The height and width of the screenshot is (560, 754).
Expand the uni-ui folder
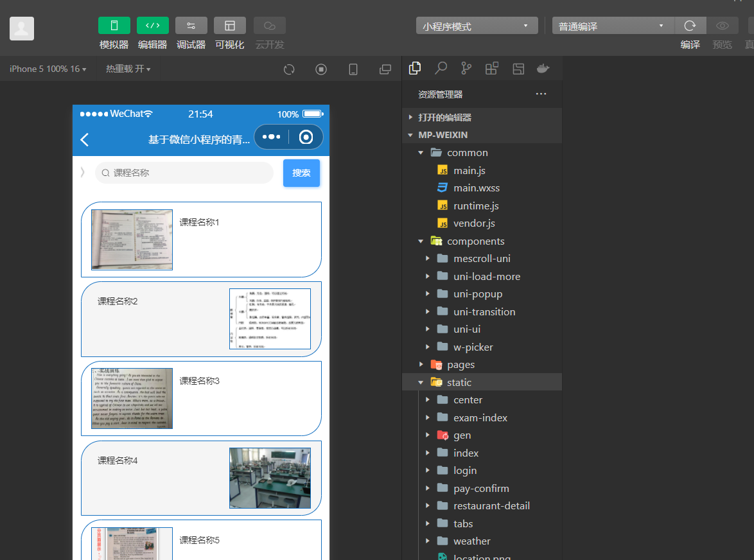coord(482,329)
